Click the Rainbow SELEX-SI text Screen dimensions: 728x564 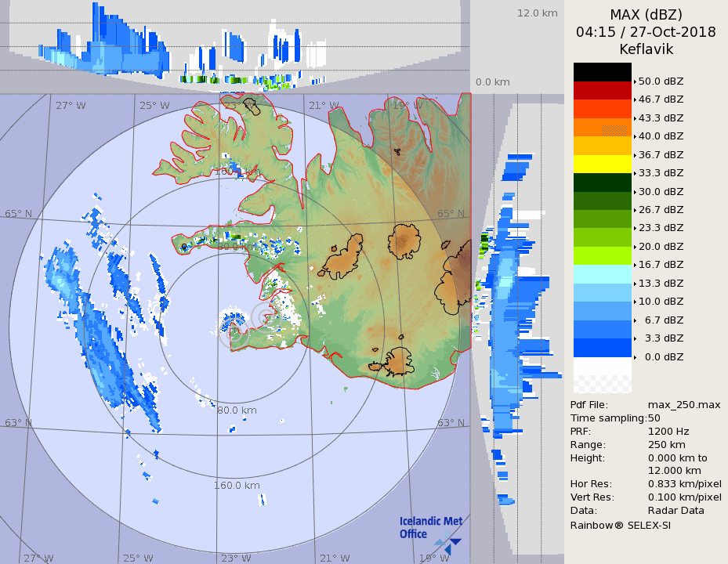click(x=621, y=525)
